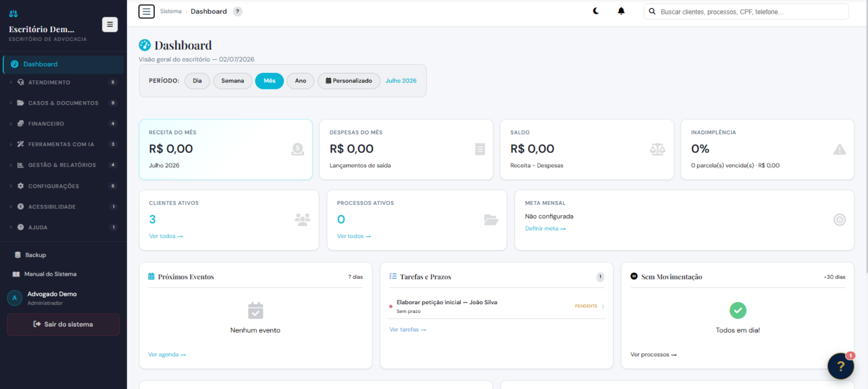Expand the Casos & Documentos group

(63, 103)
